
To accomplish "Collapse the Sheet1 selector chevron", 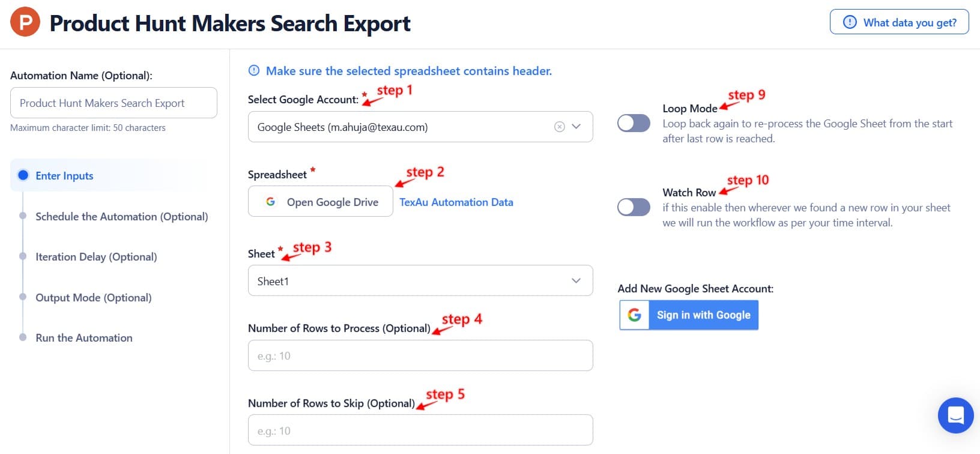I will click(576, 280).
